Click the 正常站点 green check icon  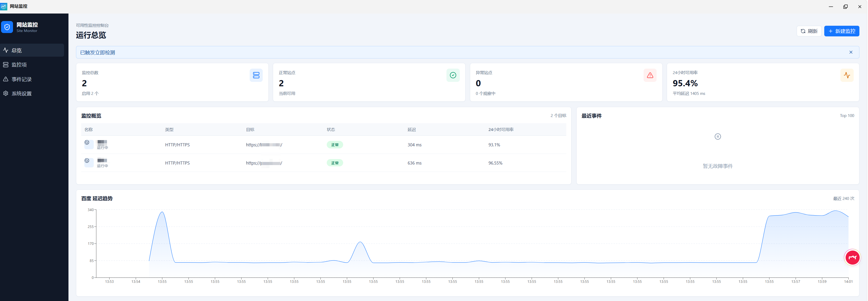click(453, 75)
